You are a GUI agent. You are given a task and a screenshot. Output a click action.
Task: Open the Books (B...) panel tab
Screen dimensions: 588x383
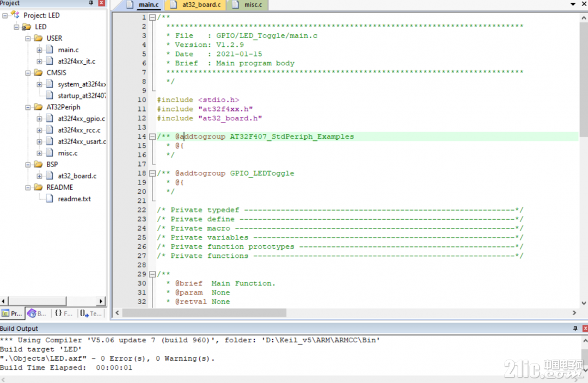[x=37, y=313]
